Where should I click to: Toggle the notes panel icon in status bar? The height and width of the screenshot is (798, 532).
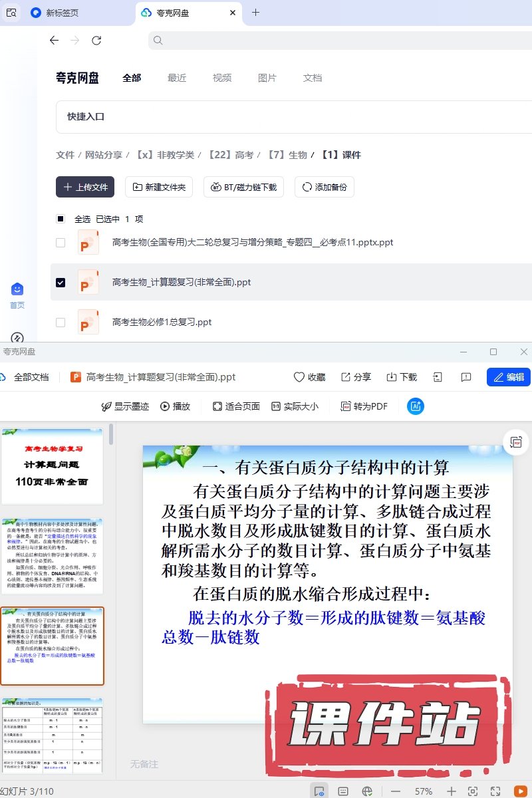pos(343,791)
